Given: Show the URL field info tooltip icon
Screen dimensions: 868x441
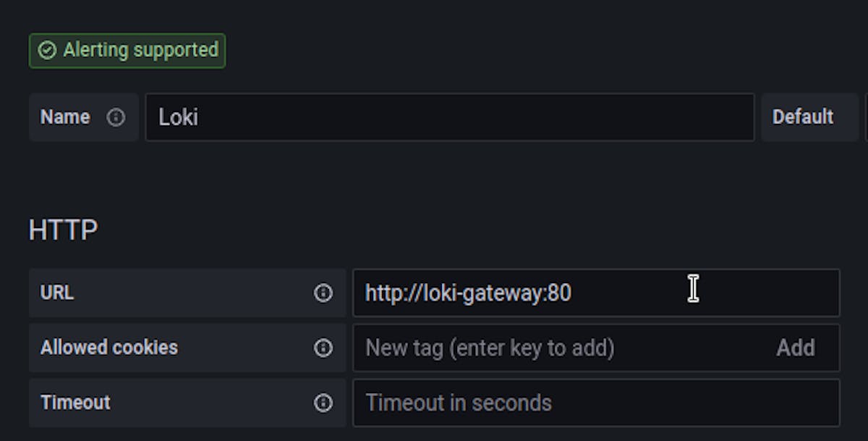Looking at the screenshot, I should tap(323, 293).
